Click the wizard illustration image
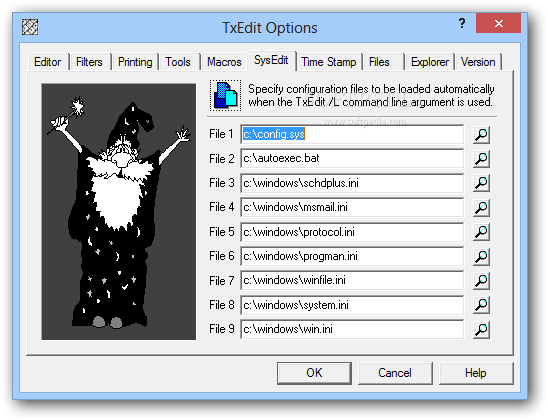The width and height of the screenshot is (548, 420). [x=119, y=211]
